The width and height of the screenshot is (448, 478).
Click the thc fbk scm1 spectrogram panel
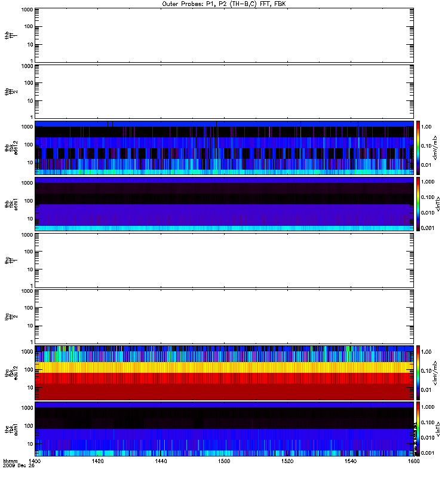click(x=224, y=429)
